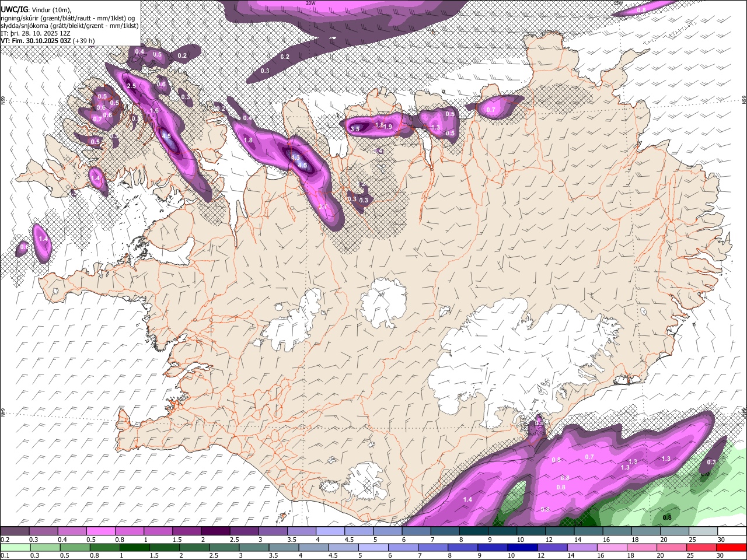Image resolution: width=747 pixels, height=560 pixels.
Task: Click the 3.5 snowfall value on map
Action: [355, 129]
